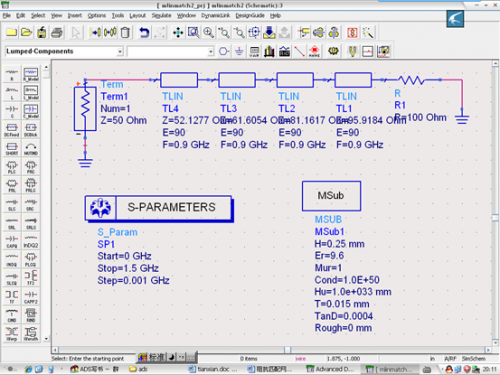This screenshot has height=375, width=500.
Task: Undo the last action with the blue arrow
Action: [x=144, y=32]
